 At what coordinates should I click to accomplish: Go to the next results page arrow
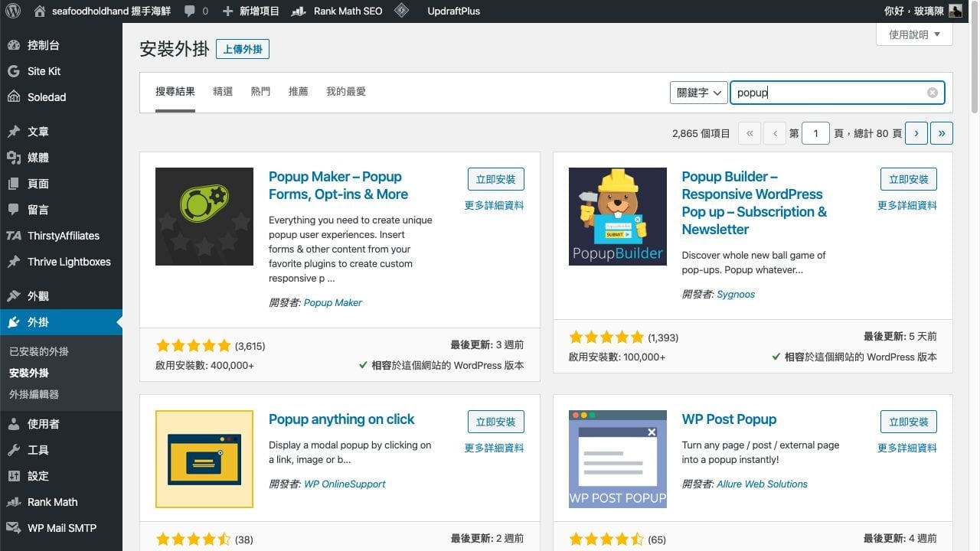pos(916,133)
